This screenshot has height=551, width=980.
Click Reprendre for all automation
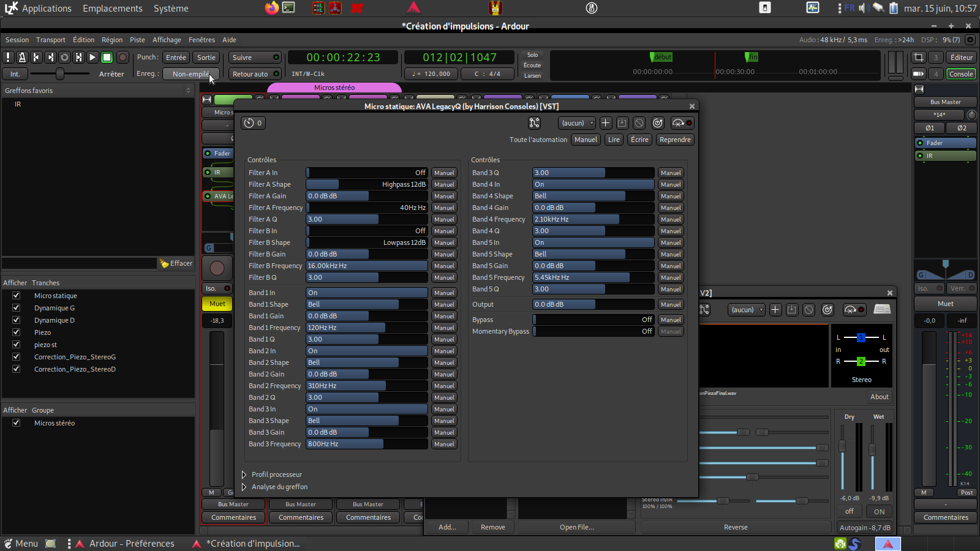click(x=675, y=140)
